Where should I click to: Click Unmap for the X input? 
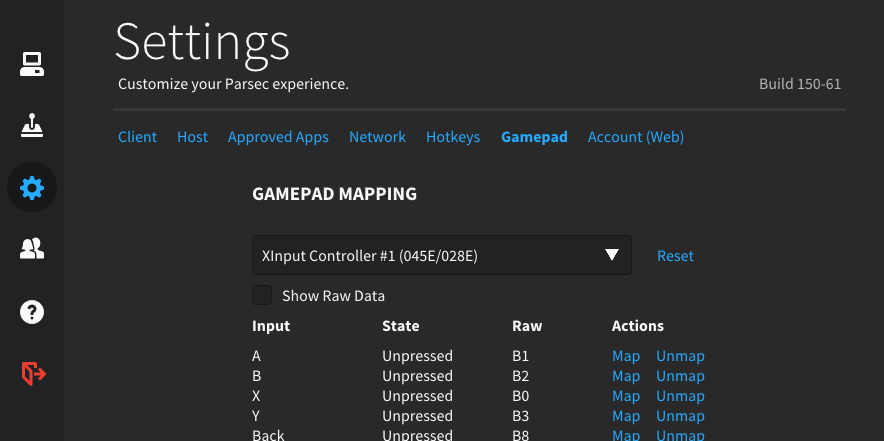pos(680,396)
